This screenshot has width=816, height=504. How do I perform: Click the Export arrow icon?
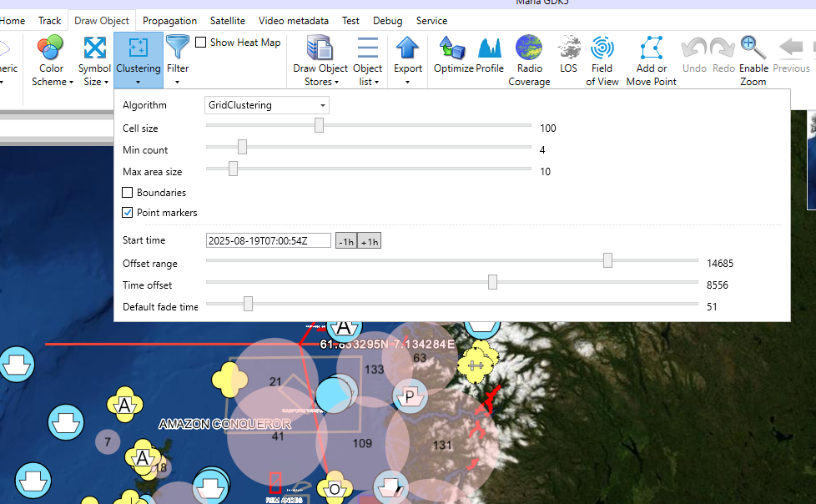(407, 48)
